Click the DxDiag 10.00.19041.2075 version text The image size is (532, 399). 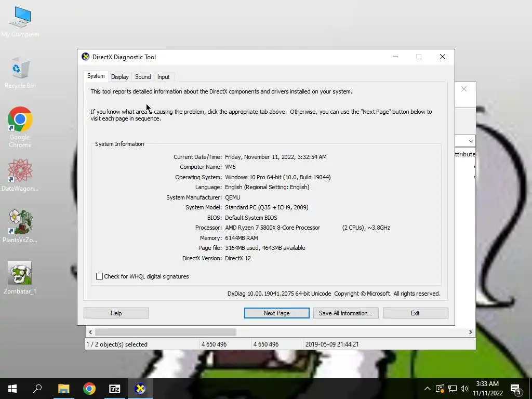coord(279,294)
